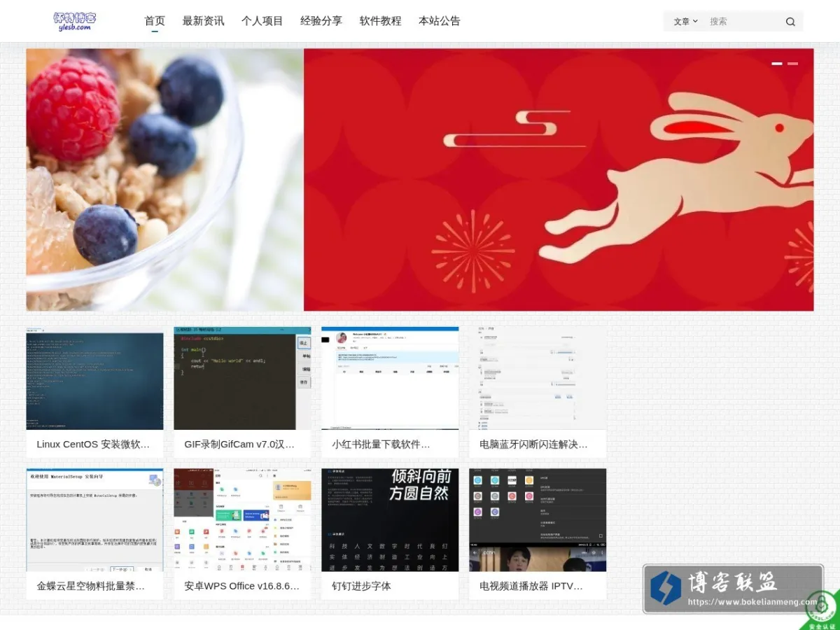Navigate to 软件教程

pos(381,21)
